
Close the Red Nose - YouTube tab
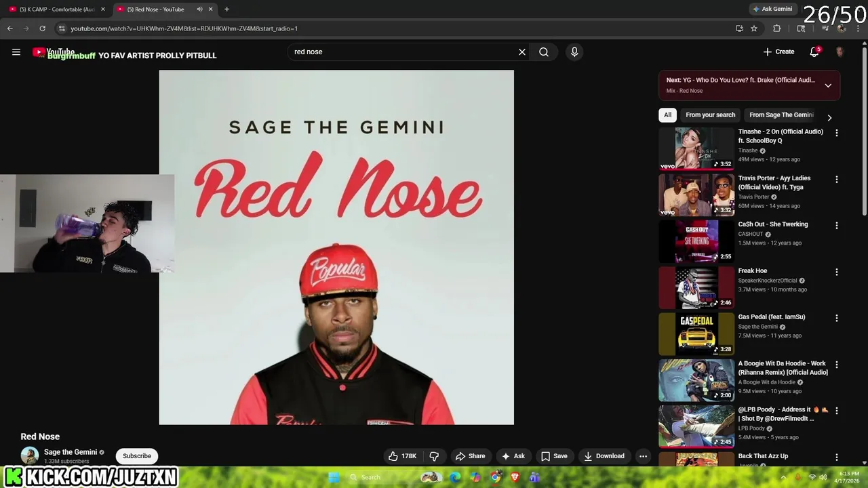tap(210, 9)
